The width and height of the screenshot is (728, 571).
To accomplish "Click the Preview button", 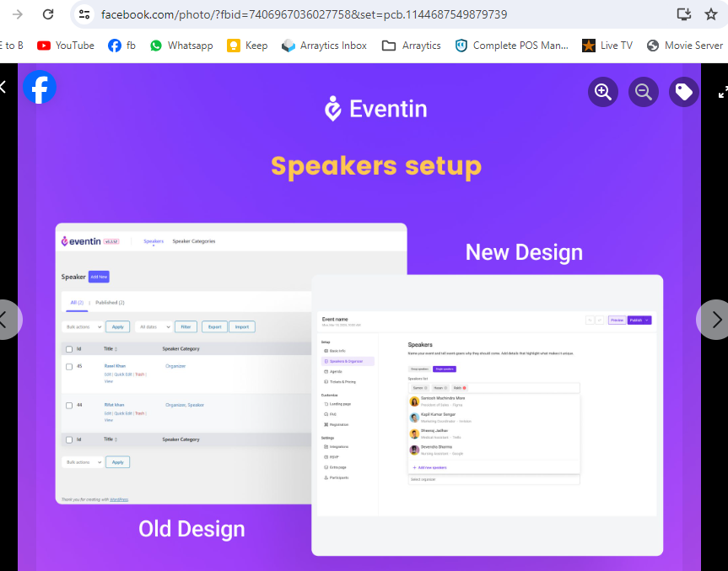I will (617, 321).
